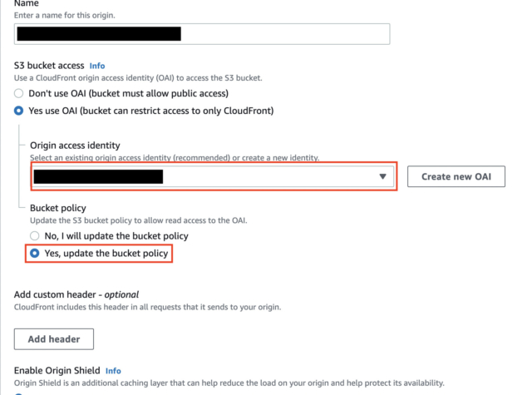Click the dropdown arrow triangle for OAI
The image size is (532, 395).
tap(382, 176)
